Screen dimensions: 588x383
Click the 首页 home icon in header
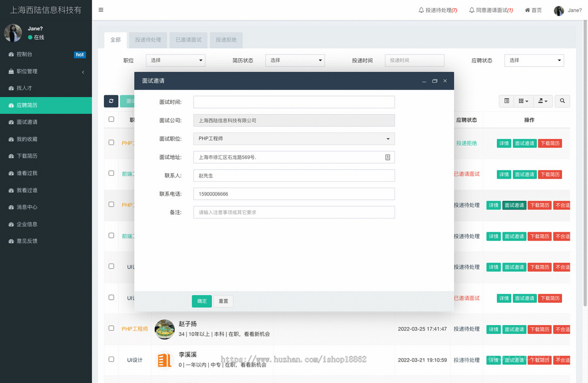click(x=527, y=9)
